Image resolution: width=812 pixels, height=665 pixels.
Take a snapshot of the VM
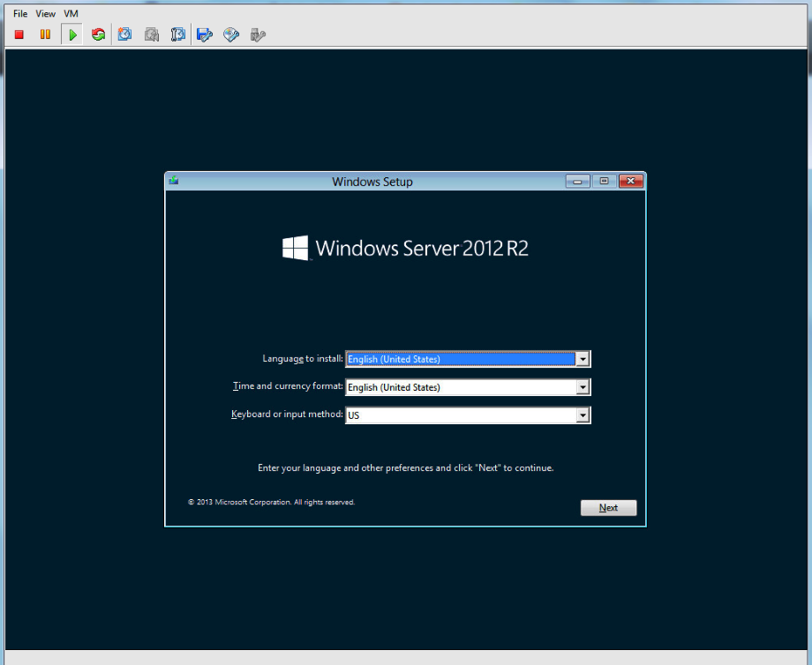[x=125, y=34]
